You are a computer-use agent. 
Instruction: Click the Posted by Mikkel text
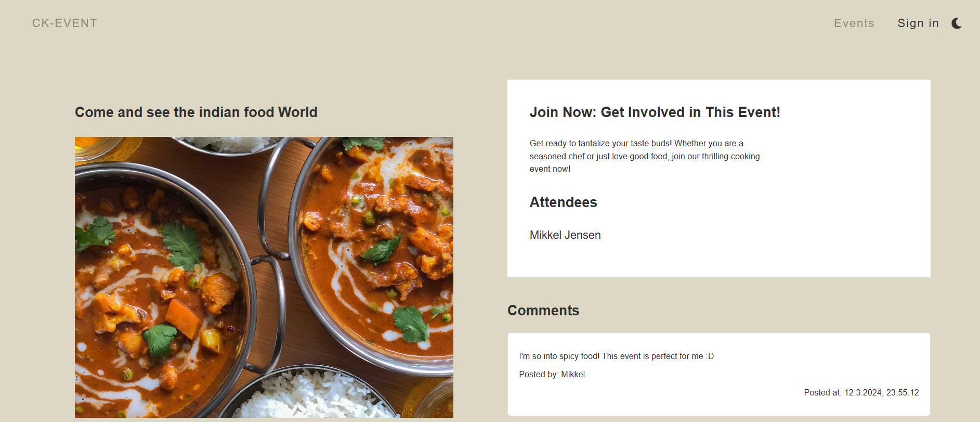(x=552, y=374)
